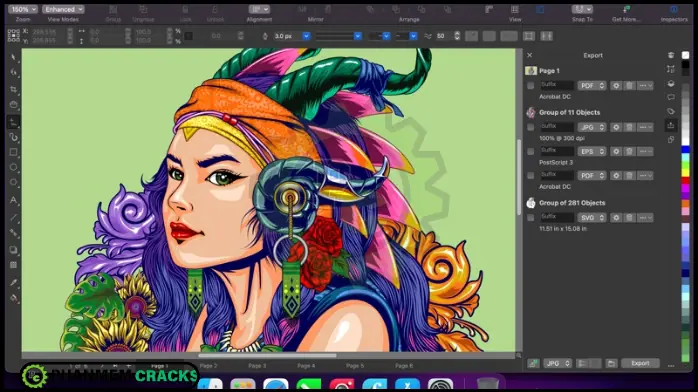Pick the blue palette swatch
This screenshot has height=392, width=698.
(686, 149)
